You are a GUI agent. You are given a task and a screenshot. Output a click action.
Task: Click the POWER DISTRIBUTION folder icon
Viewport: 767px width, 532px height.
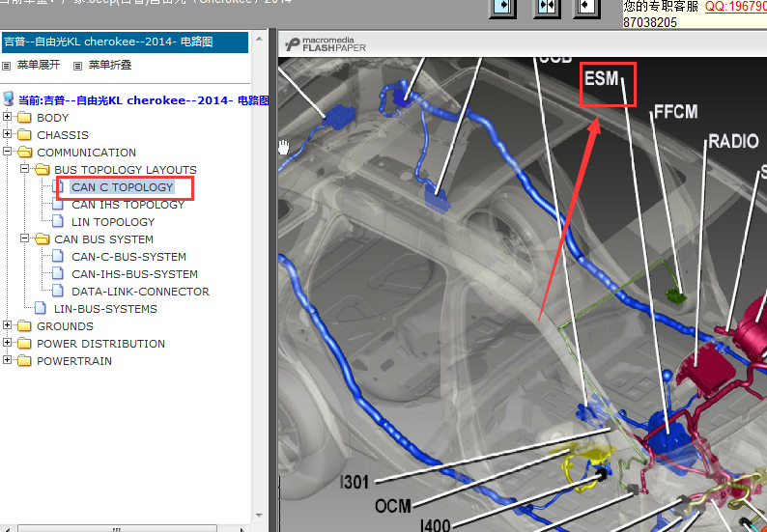coord(24,344)
